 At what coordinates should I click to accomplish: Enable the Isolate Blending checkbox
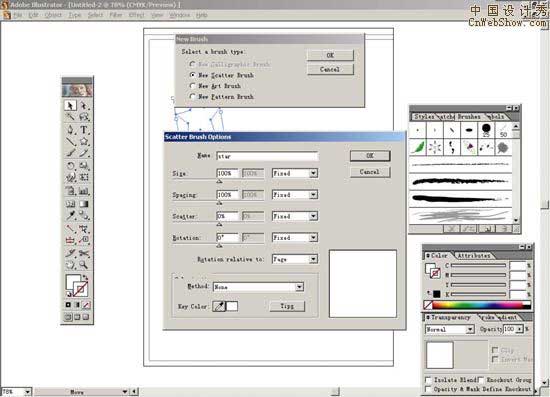click(x=428, y=380)
